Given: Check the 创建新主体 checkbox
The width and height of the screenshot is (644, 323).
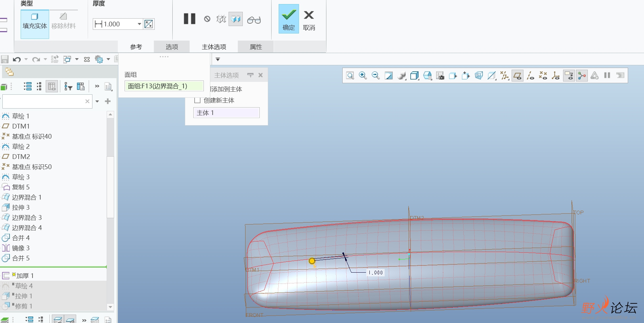Looking at the screenshot, I should point(197,100).
